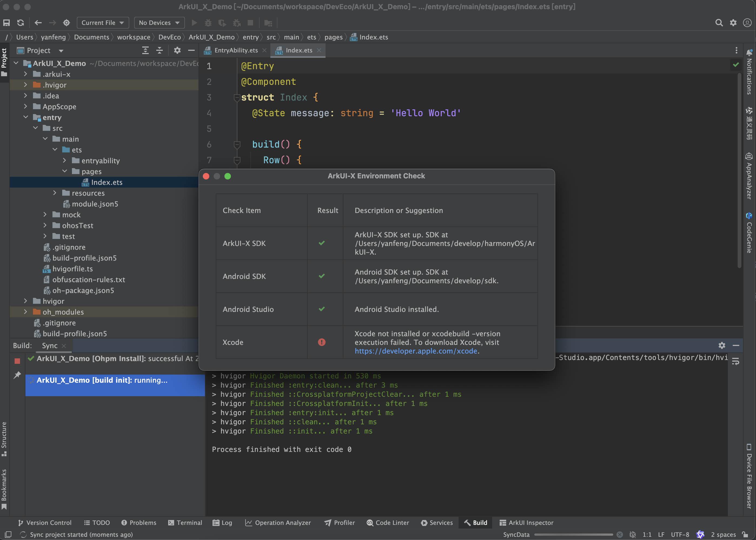Toggle the Bookmarks side tool window
The height and width of the screenshot is (540, 756).
click(x=4, y=489)
